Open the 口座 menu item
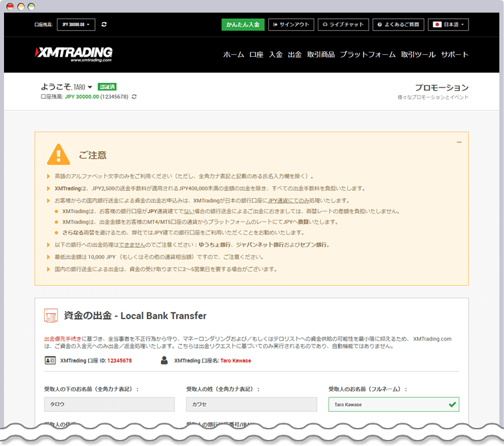Image resolution: width=504 pixels, height=446 pixels. click(x=256, y=55)
